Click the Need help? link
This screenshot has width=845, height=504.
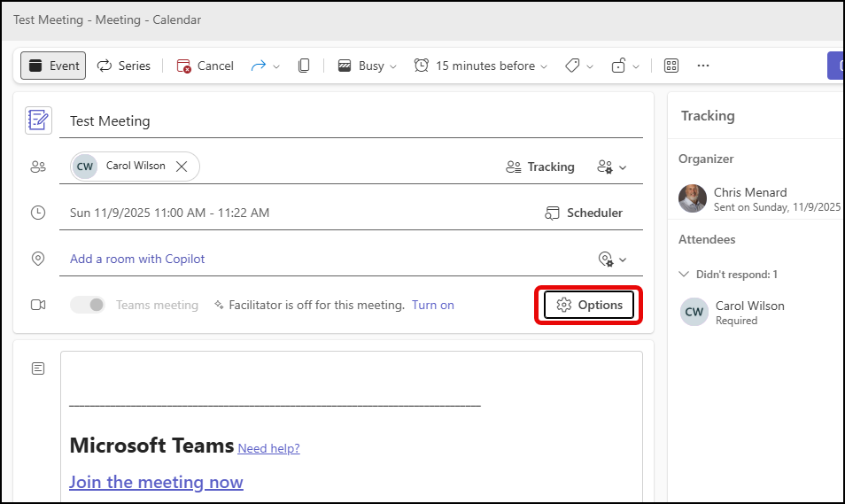click(268, 448)
